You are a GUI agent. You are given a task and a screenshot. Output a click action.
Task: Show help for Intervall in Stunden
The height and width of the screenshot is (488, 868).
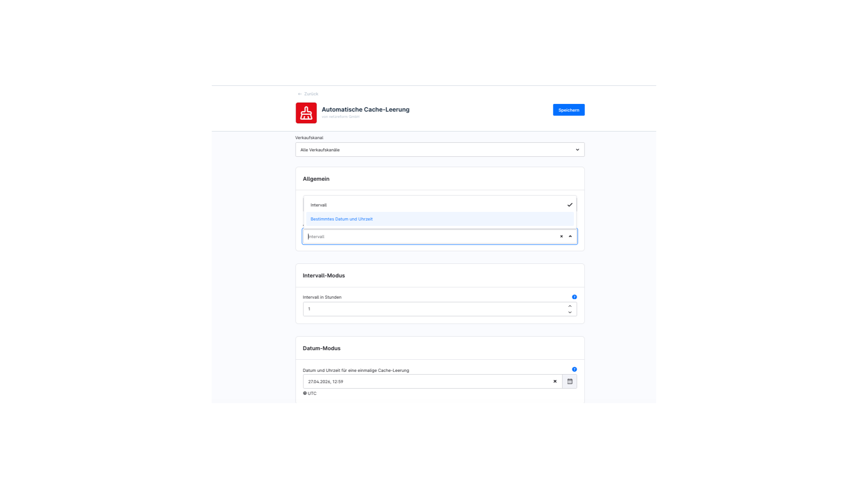click(x=575, y=297)
